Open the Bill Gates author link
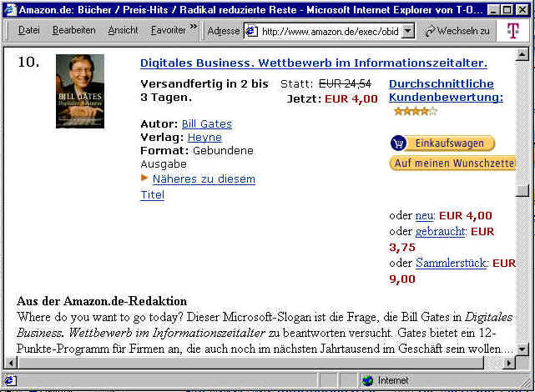Viewport: 535px width, 392px height. [207, 123]
